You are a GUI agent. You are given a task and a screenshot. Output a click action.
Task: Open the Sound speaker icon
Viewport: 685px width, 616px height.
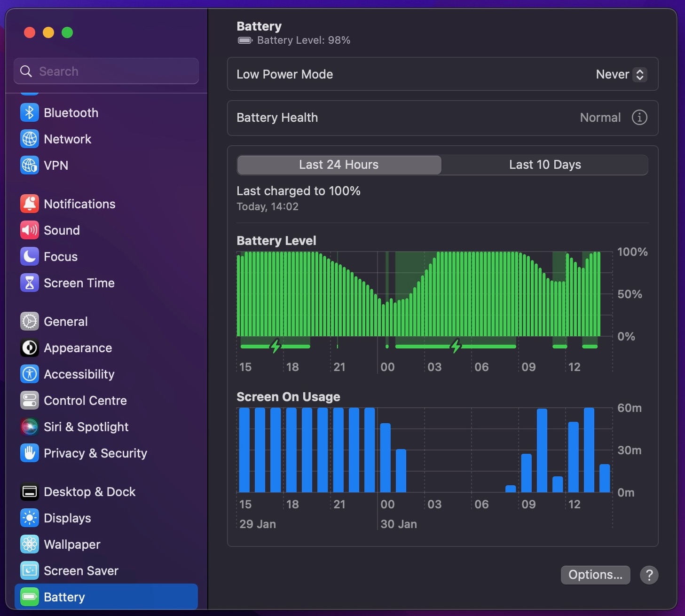tap(30, 230)
